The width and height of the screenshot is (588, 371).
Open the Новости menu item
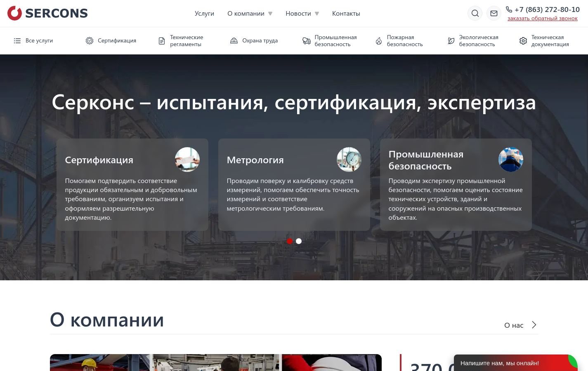tap(298, 14)
